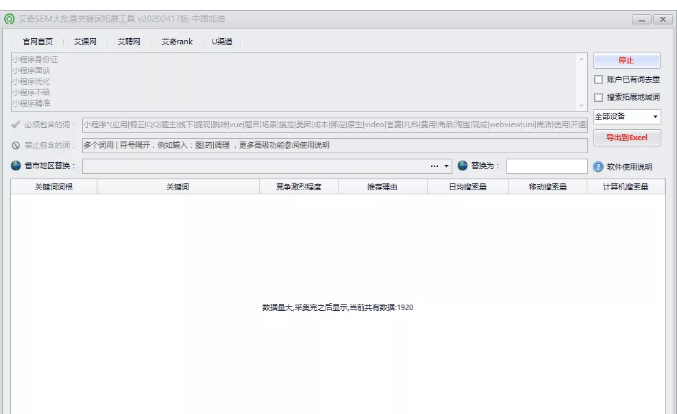Select the 小程序精准 keyword line

[x=31, y=103]
